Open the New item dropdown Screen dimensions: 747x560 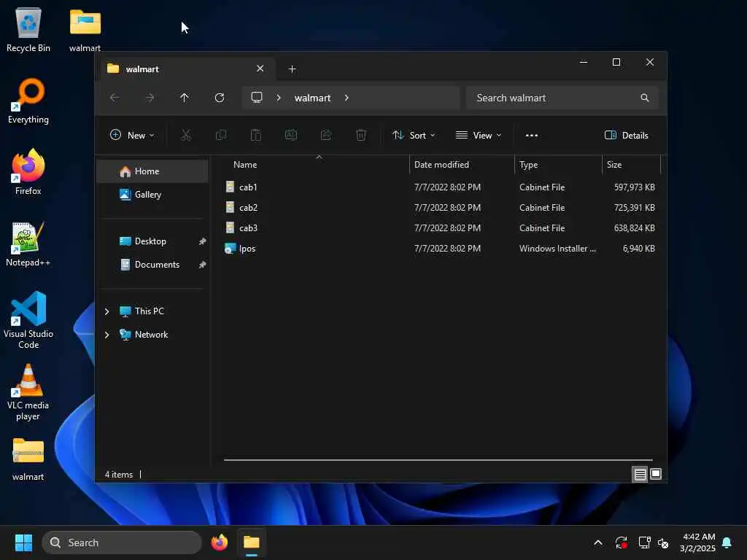[x=132, y=135]
